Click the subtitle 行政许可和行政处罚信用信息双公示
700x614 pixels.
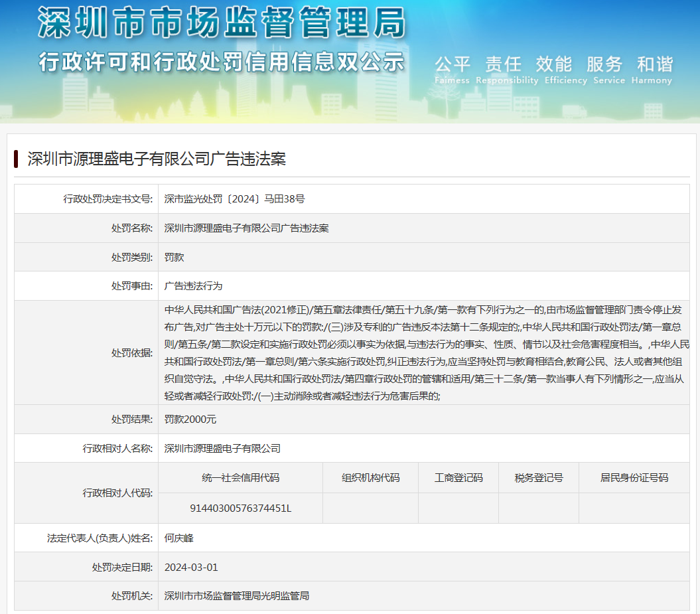[x=222, y=62]
